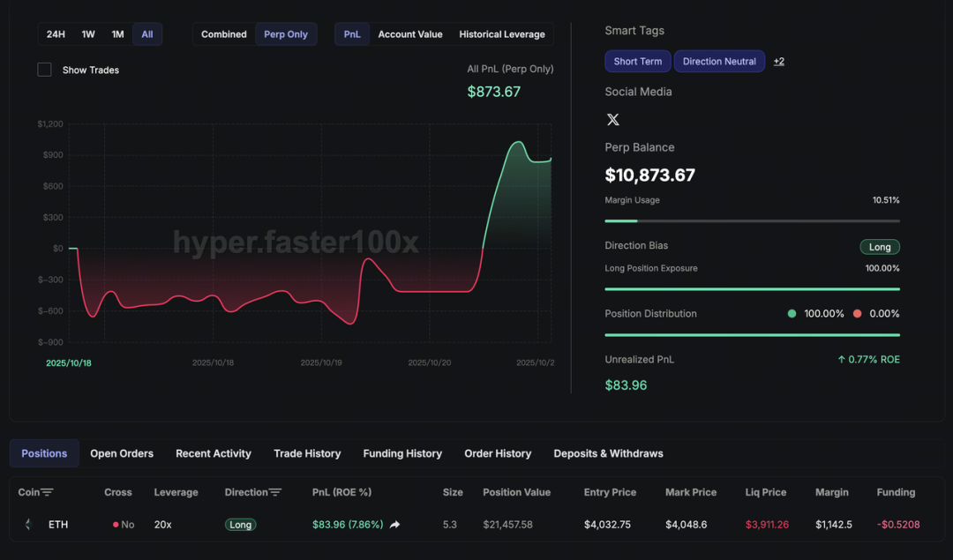Screen dimensions: 953x560
Task: Select the 1W time range
Action: click(x=88, y=34)
